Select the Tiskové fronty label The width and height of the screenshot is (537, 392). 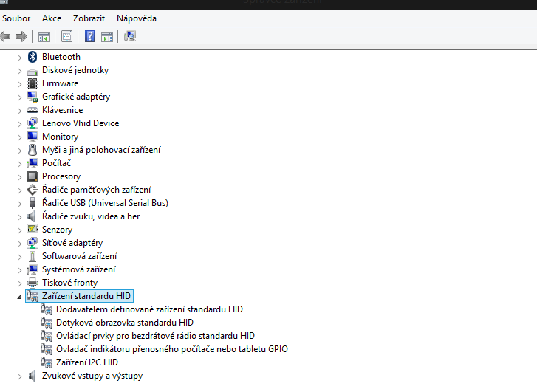(70, 283)
